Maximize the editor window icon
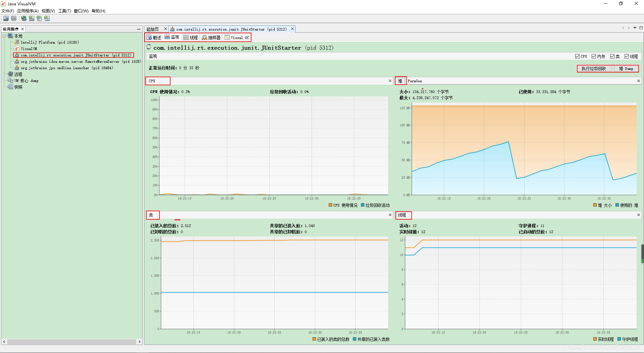The width and height of the screenshot is (644, 353). click(x=641, y=28)
